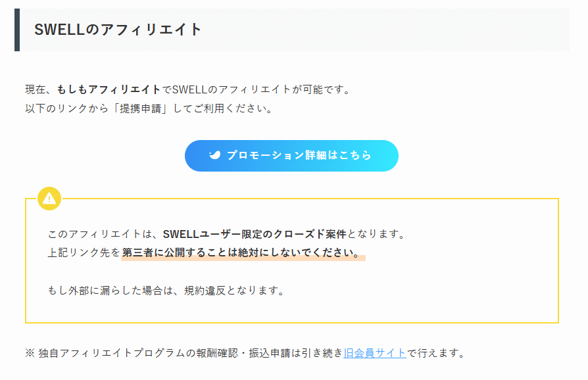Image resolution: width=588 pixels, height=380 pixels.
Task: Click the dark bar left of heading
Action: coord(17,30)
